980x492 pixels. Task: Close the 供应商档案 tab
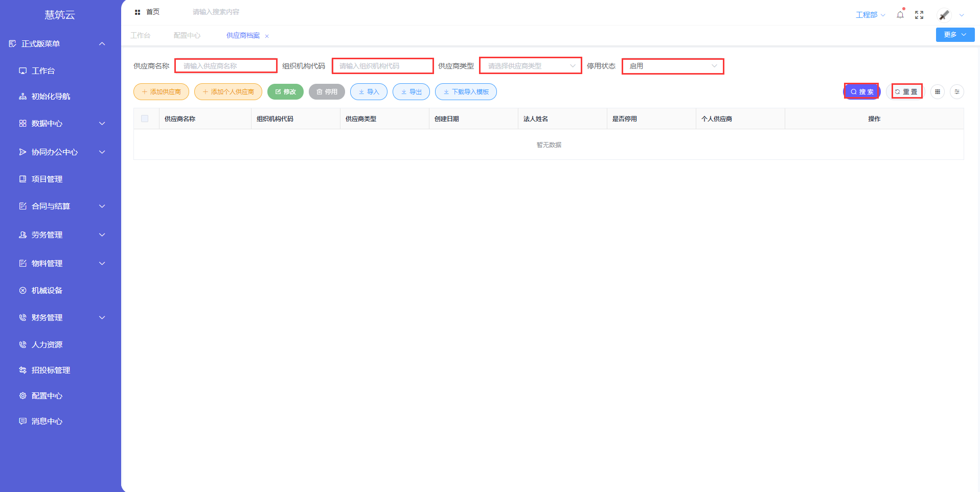[x=267, y=36]
